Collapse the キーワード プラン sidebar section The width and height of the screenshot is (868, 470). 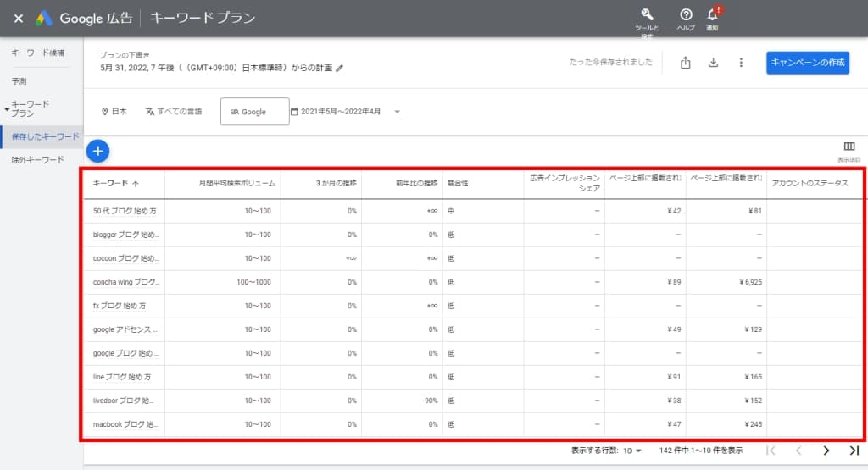point(7,109)
